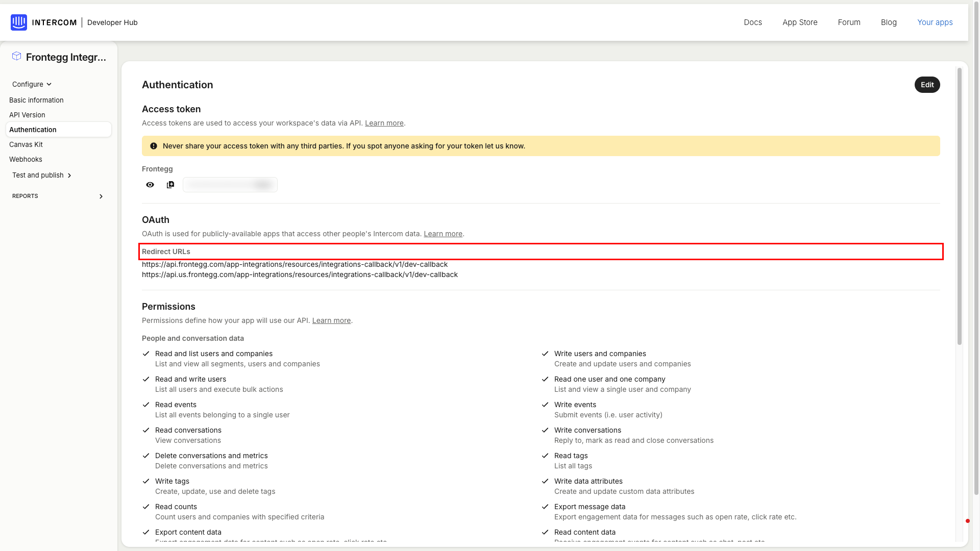The image size is (980, 551).
Task: Click the warning icon in yellow banner
Action: (x=154, y=146)
